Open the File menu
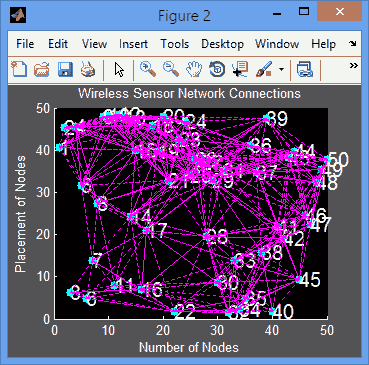369x365 pixels. 25,44
